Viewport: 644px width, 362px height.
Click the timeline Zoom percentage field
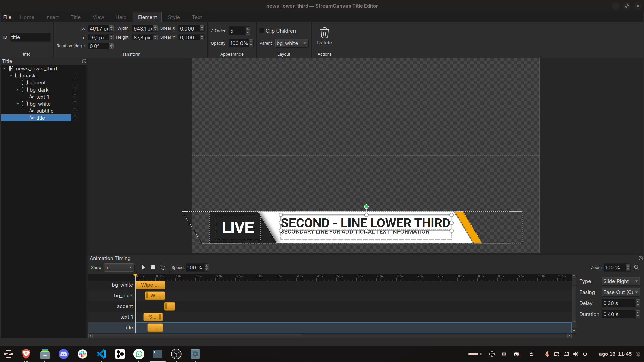614,268
